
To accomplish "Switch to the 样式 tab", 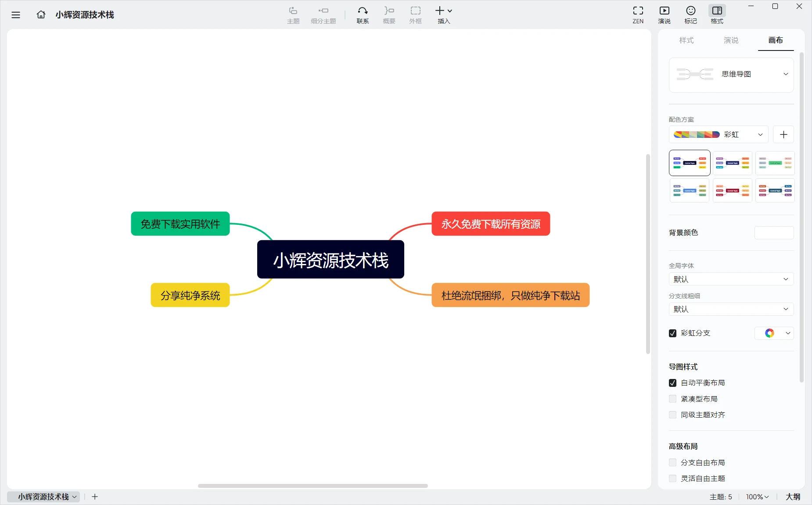I will pyautogui.click(x=686, y=40).
